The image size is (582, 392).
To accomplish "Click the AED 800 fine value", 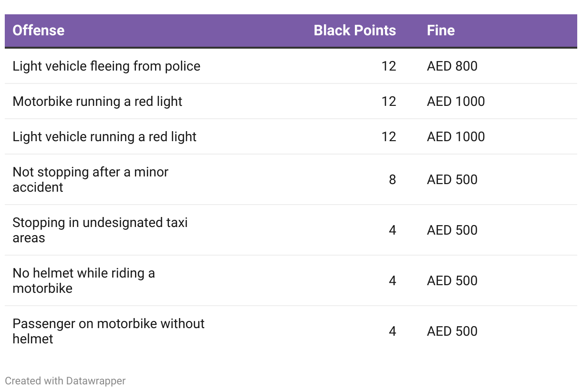I will click(x=452, y=66).
